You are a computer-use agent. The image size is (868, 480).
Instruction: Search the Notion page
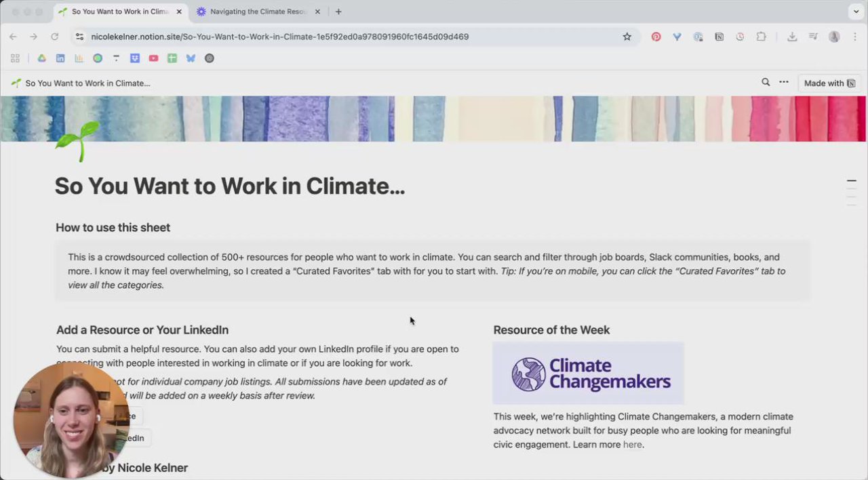coord(766,82)
